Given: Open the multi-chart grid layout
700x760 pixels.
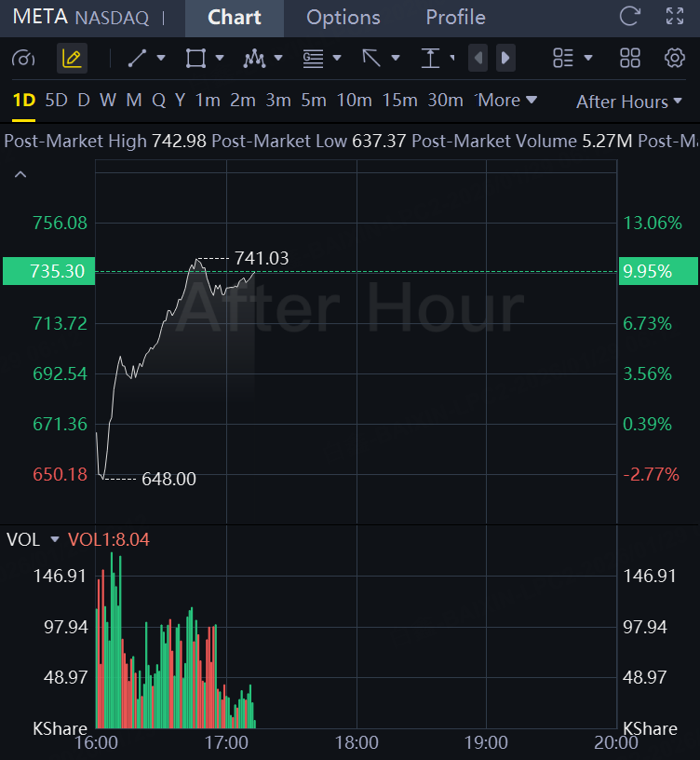Looking at the screenshot, I should [630, 59].
